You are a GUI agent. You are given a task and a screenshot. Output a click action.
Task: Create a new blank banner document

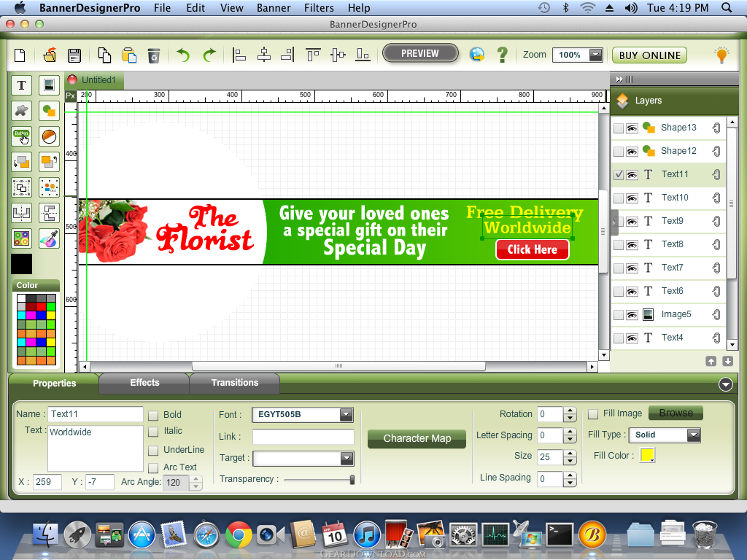(x=20, y=55)
